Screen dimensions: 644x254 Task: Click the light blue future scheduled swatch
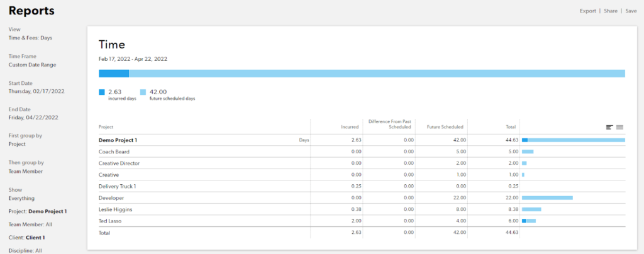[143, 92]
